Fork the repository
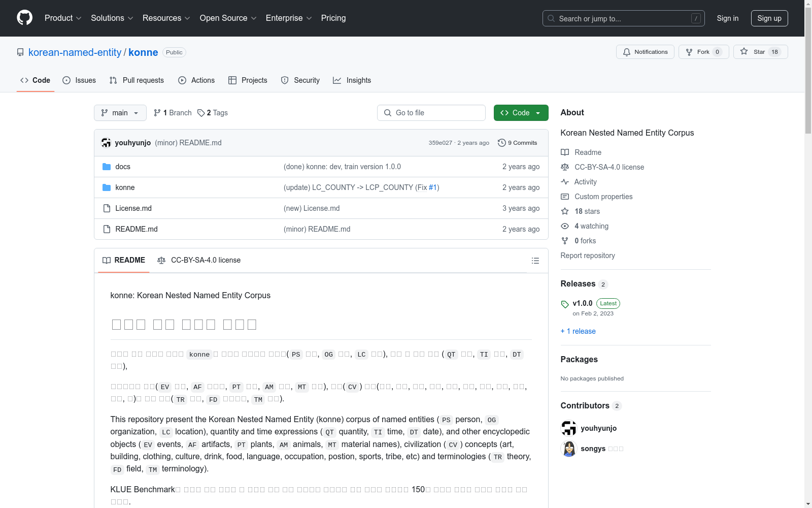The image size is (812, 508). (x=703, y=52)
